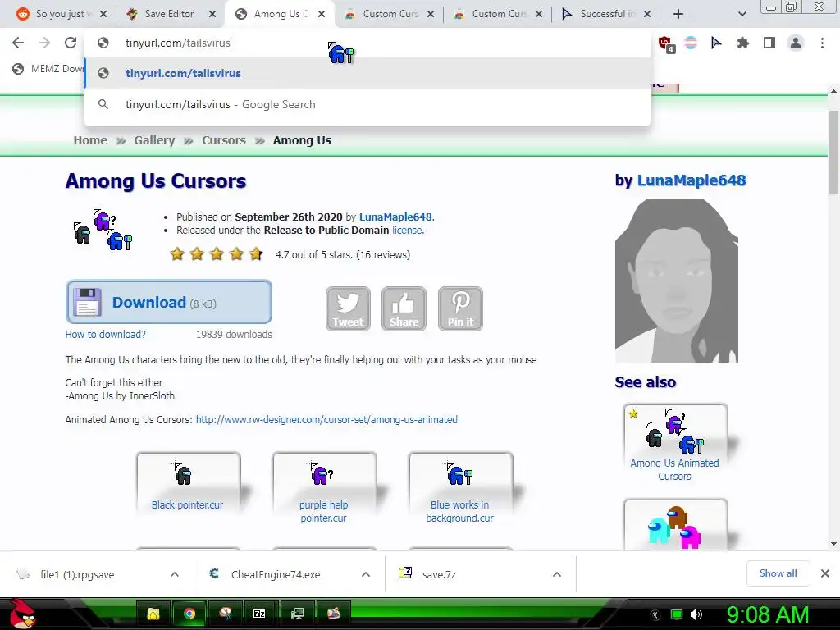840x630 pixels.
Task: Expand options for file1 (1).rpgsave download
Action: 175,574
